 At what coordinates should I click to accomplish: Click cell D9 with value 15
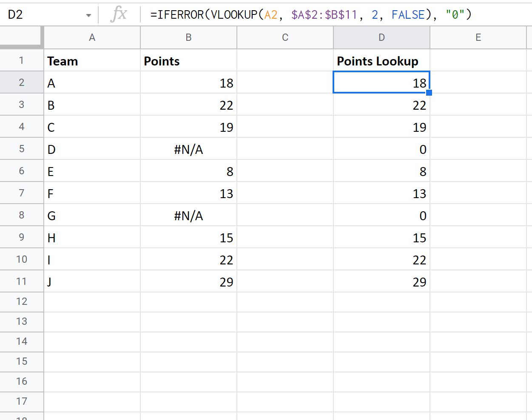(x=381, y=237)
